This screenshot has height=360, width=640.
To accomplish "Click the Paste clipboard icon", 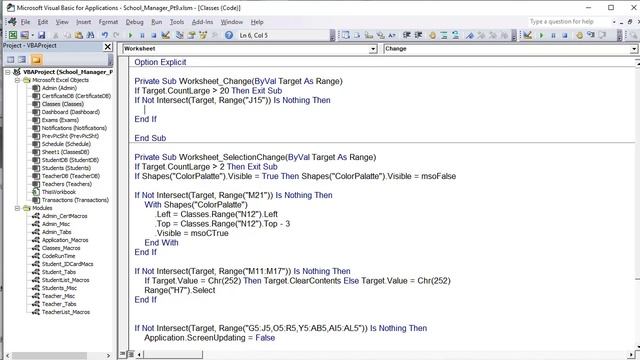I will [79, 36].
